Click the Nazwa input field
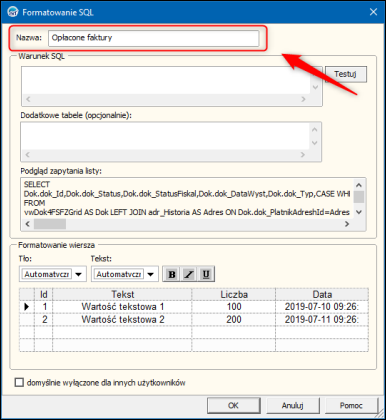 [153, 38]
